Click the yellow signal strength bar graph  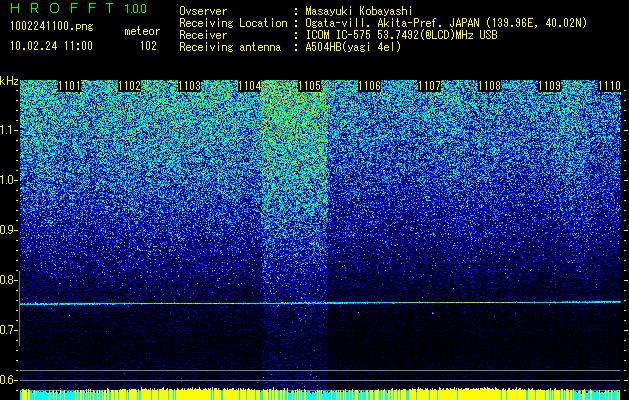320,394
